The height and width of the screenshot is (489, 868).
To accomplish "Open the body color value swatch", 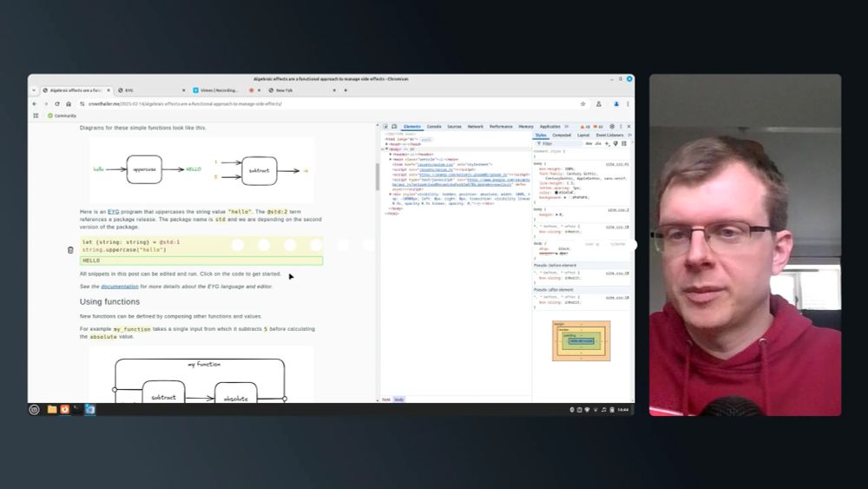I will click(556, 193).
